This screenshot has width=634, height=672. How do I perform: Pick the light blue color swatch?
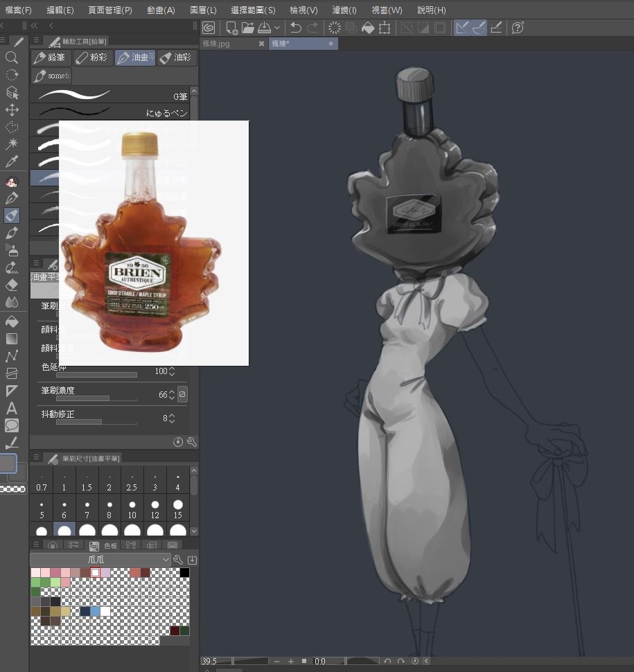click(x=95, y=611)
